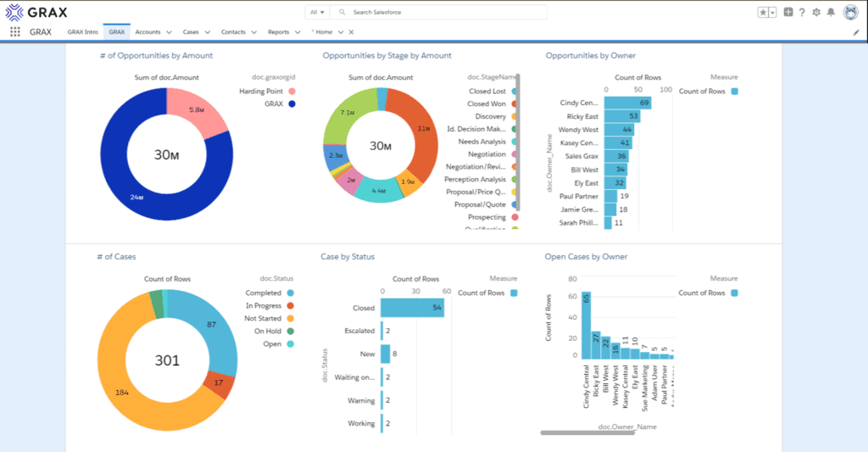
Task: Click Case by Status Count of Rows swatch
Action: pyautogui.click(x=514, y=293)
